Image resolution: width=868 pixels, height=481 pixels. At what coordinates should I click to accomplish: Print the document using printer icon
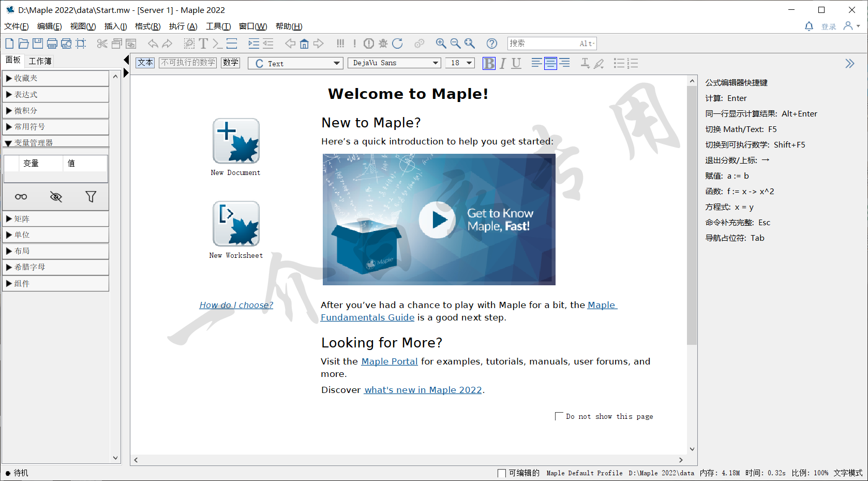pyautogui.click(x=52, y=43)
